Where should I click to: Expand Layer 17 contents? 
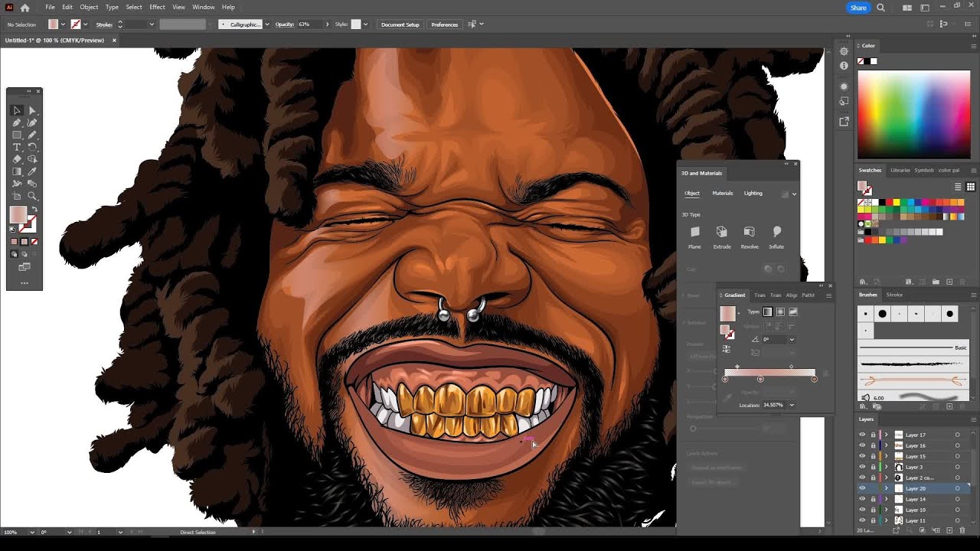(x=887, y=435)
